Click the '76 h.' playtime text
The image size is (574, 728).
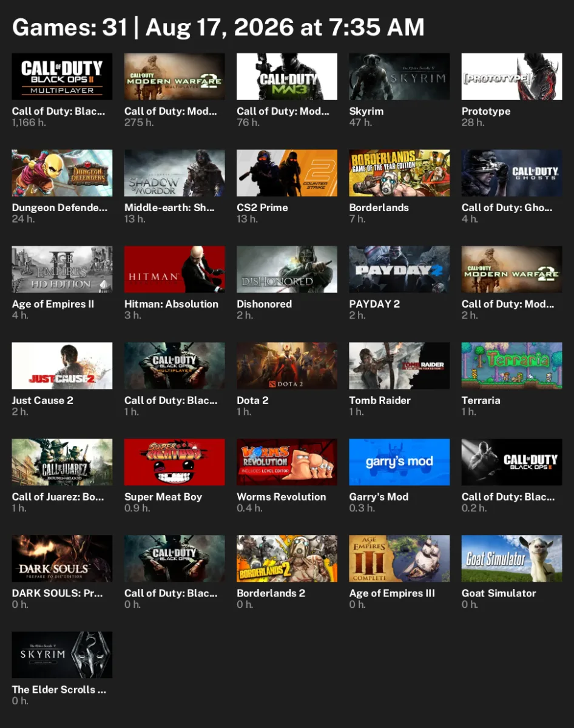[x=248, y=123]
